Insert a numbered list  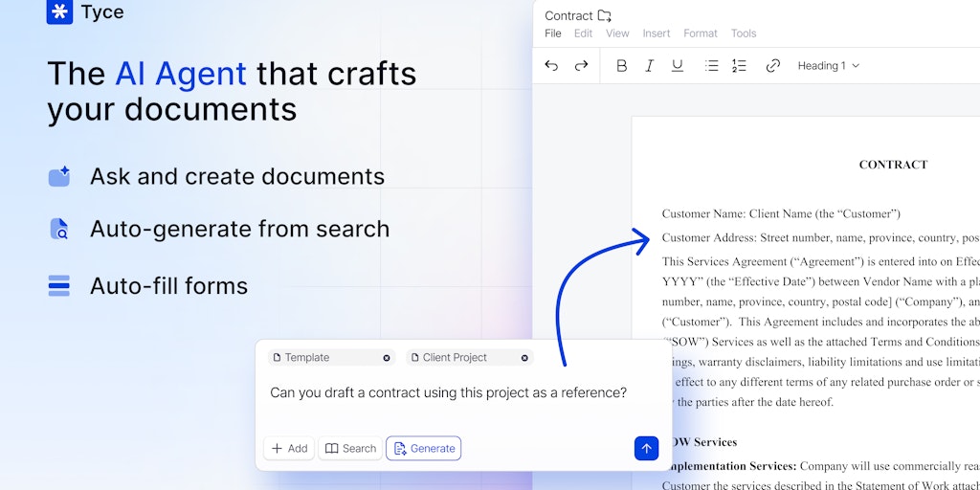click(x=740, y=66)
